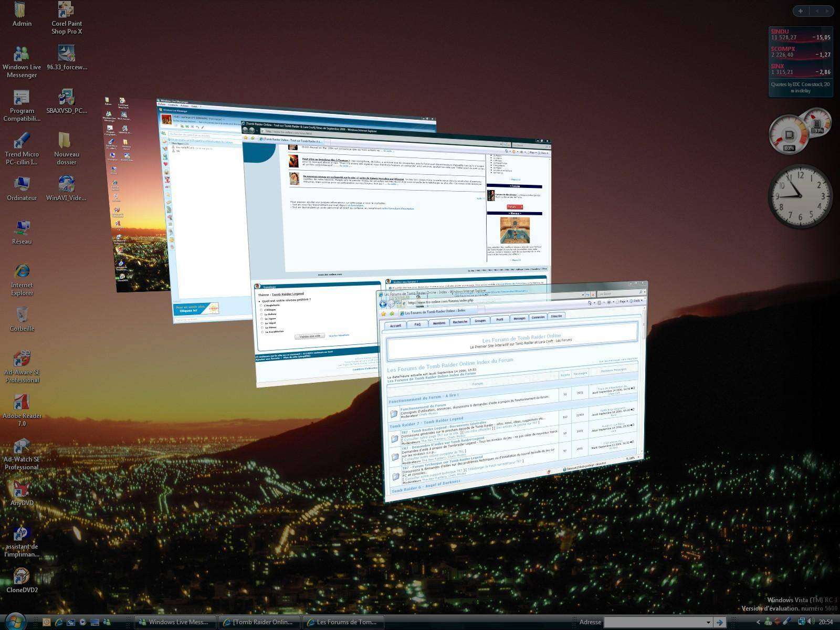Image resolution: width=840 pixels, height=630 pixels.
Task: Click the sidebar add gadgets plus button
Action: click(x=800, y=10)
